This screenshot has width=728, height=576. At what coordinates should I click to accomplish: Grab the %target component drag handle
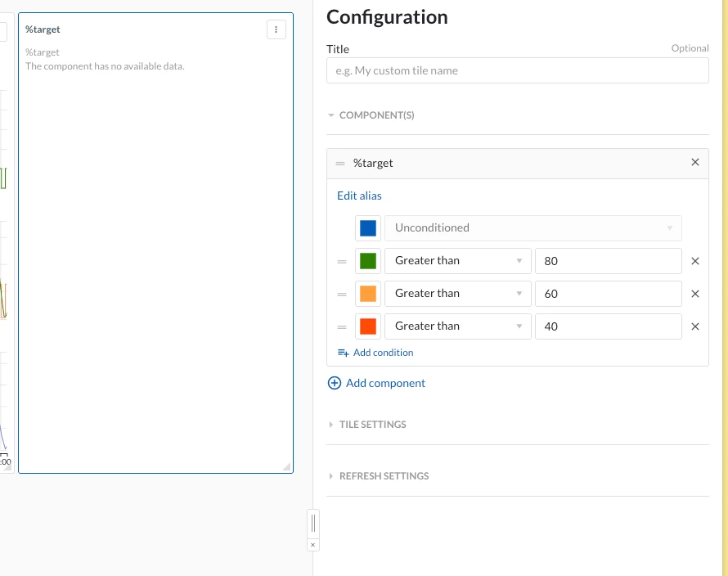tap(340, 164)
